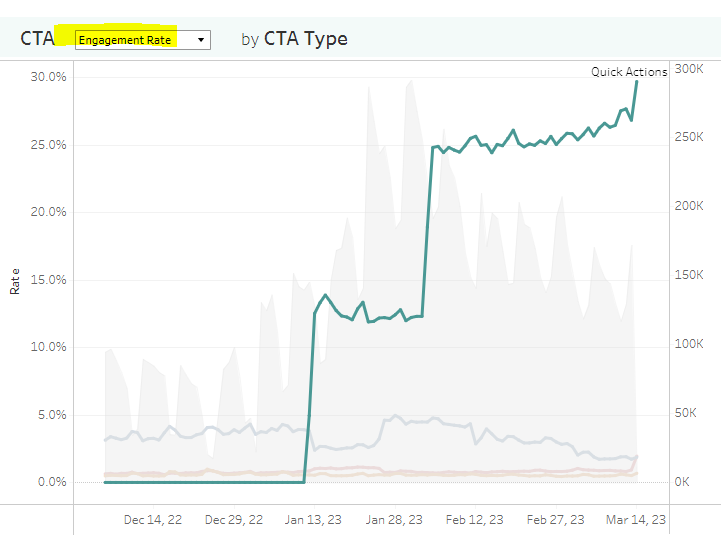Viewport: 721px width, 544px height.
Task: Click the 30.0% left axis label
Action: pyautogui.click(x=48, y=77)
